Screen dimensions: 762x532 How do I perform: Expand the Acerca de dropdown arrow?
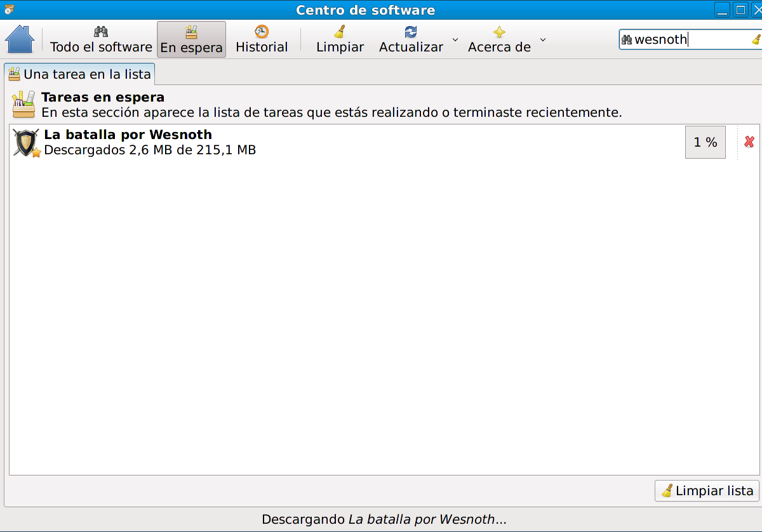(543, 39)
